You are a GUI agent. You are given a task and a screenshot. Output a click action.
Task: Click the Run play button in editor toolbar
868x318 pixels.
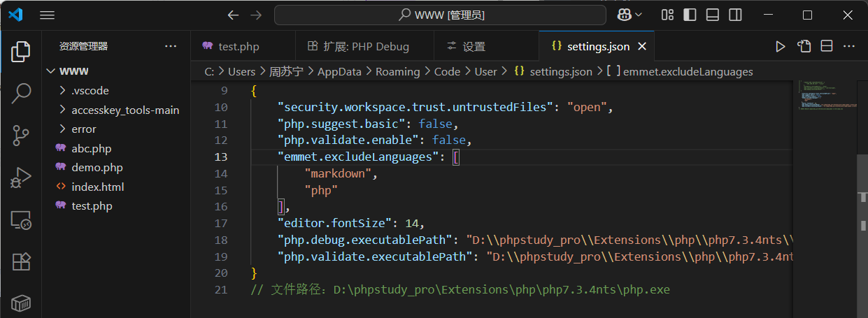point(781,47)
